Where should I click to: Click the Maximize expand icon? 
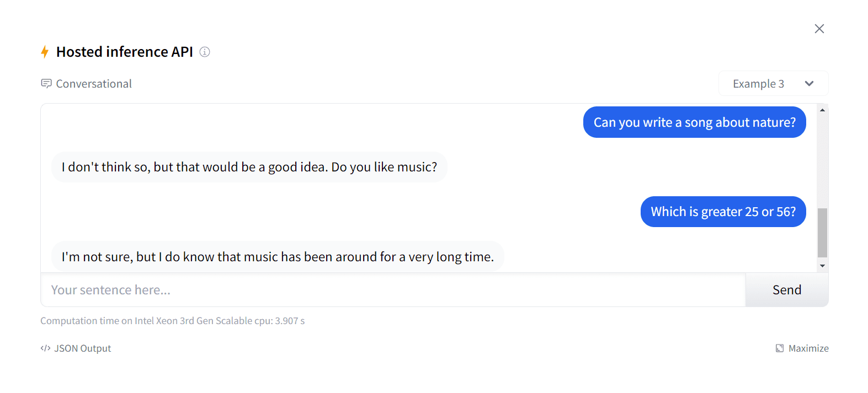coord(780,348)
